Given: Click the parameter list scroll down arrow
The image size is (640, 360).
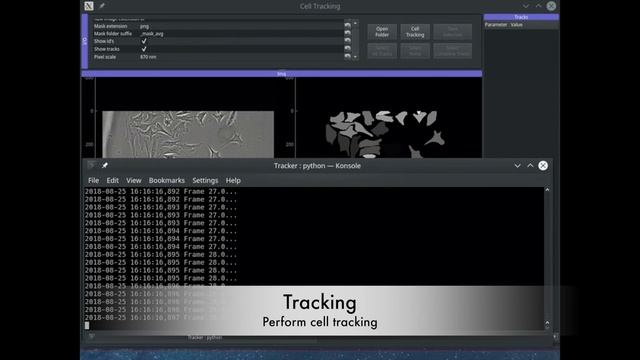Looking at the screenshot, I should pyautogui.click(x=355, y=57).
